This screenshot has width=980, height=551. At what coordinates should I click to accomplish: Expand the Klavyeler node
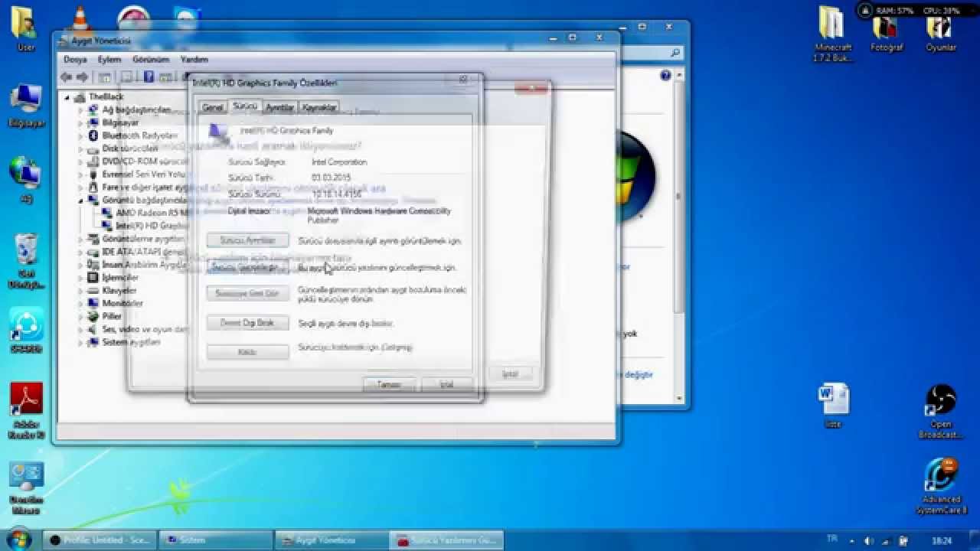pyautogui.click(x=80, y=291)
